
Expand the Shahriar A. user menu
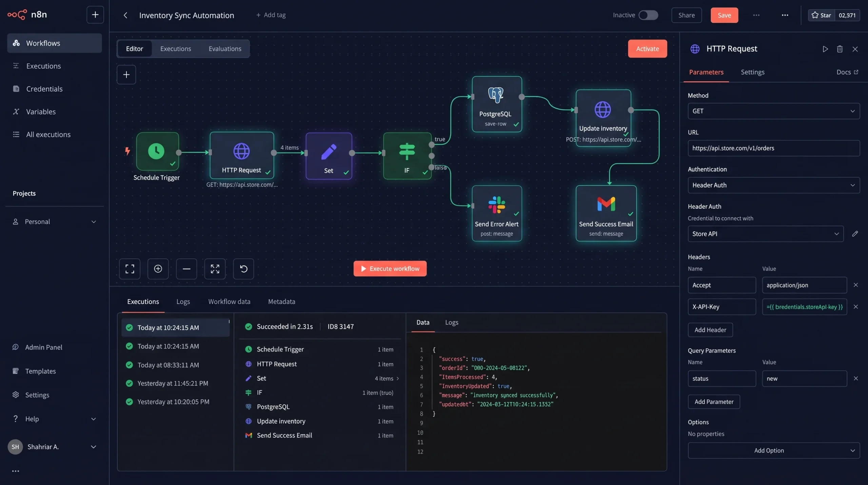click(94, 447)
